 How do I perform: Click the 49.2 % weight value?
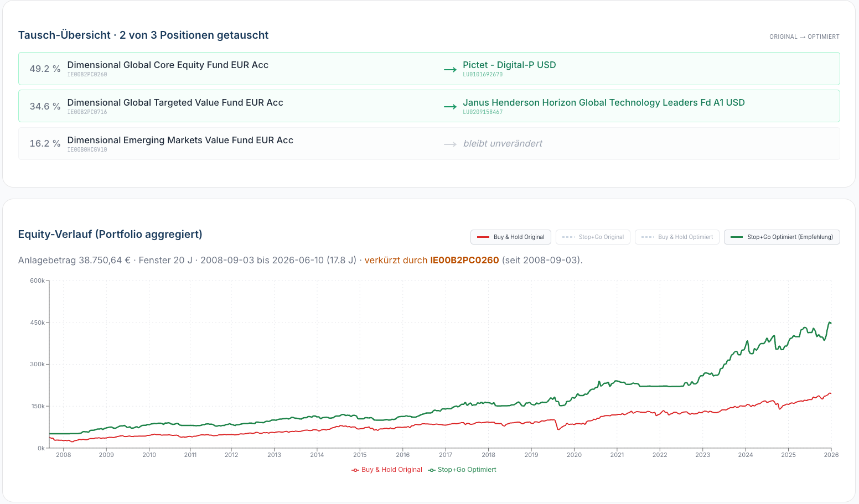click(45, 69)
